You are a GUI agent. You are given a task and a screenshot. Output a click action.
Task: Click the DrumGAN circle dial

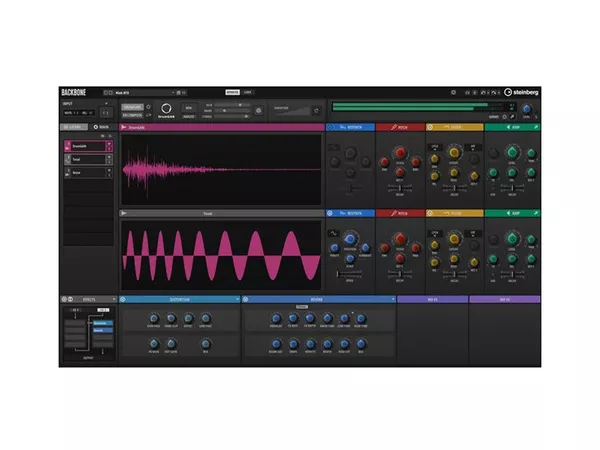tap(166, 108)
